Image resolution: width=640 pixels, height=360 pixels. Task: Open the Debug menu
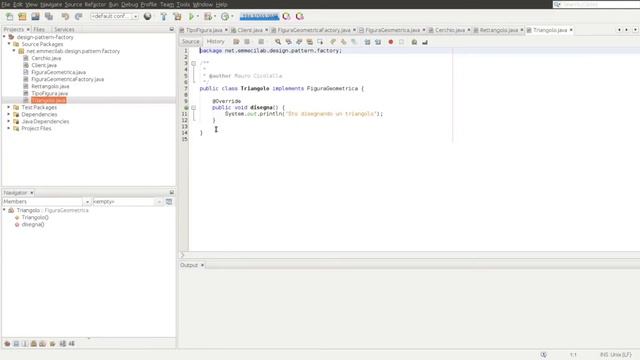point(129,4)
